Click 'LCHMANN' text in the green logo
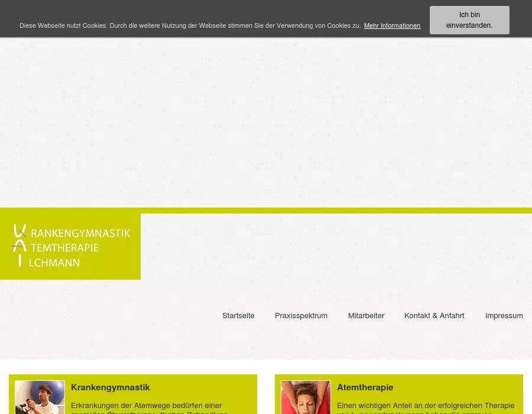This screenshot has height=414, width=532. [54, 262]
